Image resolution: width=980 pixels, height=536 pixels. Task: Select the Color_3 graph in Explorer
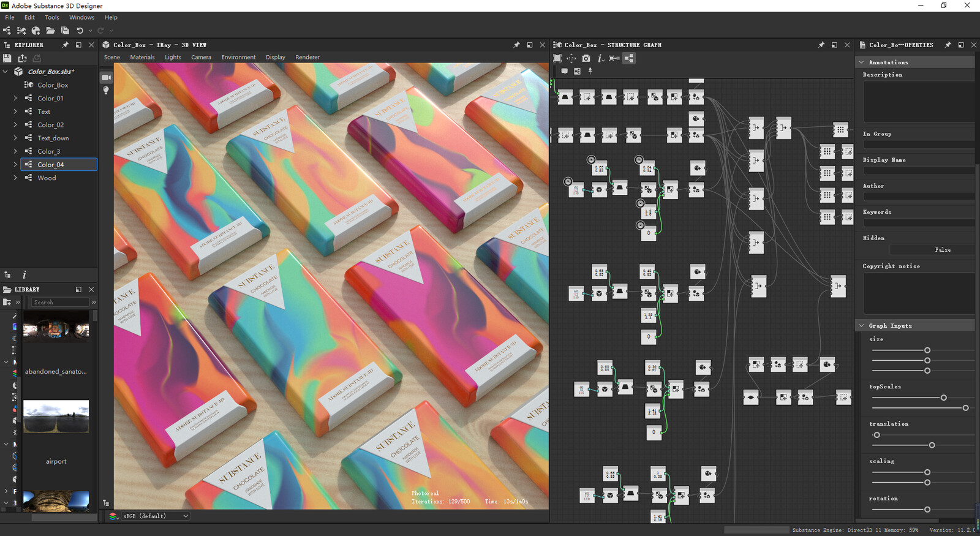coord(49,151)
